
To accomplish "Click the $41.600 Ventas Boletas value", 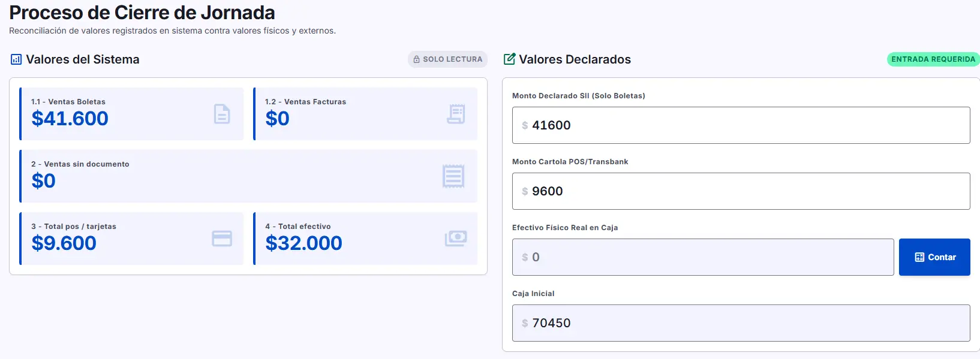I will (x=70, y=119).
